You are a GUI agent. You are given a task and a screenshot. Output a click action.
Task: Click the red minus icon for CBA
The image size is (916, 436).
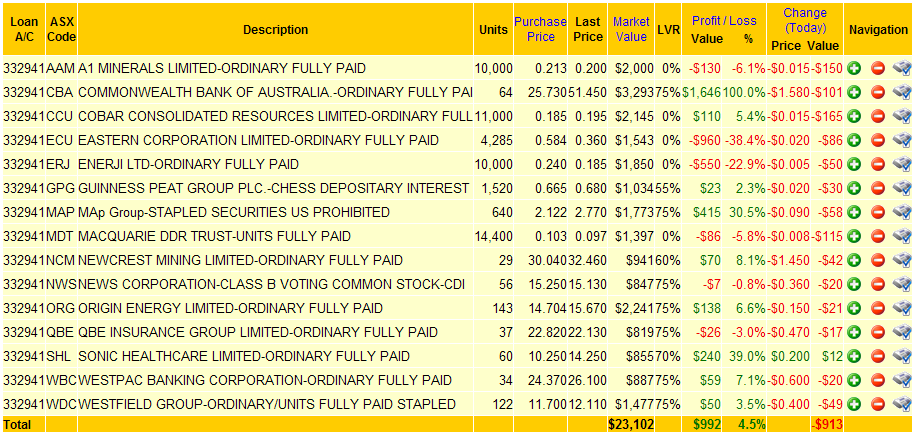(878, 92)
